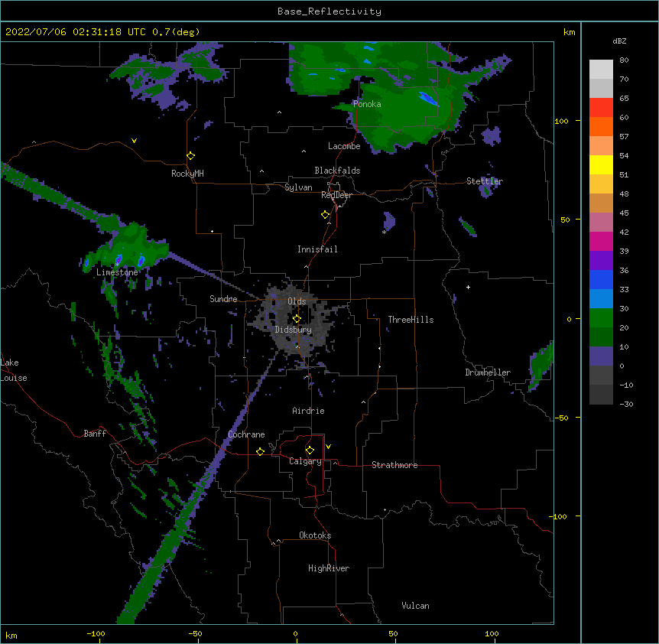Image resolution: width=659 pixels, height=644 pixels.
Task: Click the yellow diamond marker above Calgary label
Action: click(310, 450)
